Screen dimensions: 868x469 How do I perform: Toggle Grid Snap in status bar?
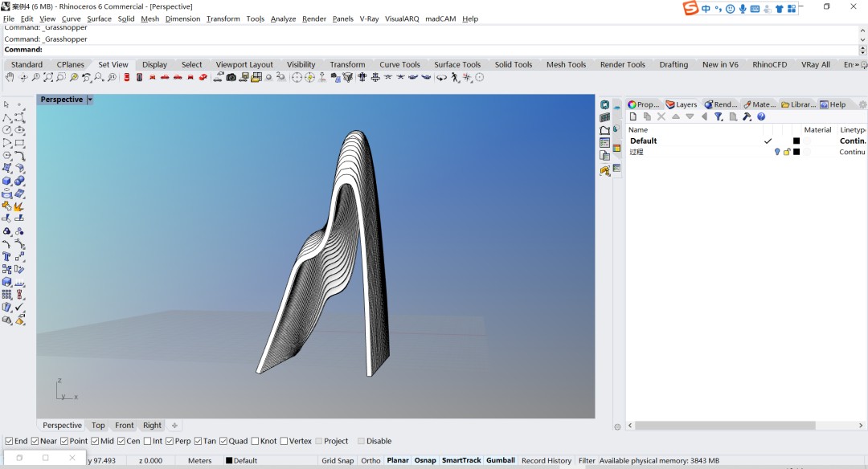coord(338,460)
